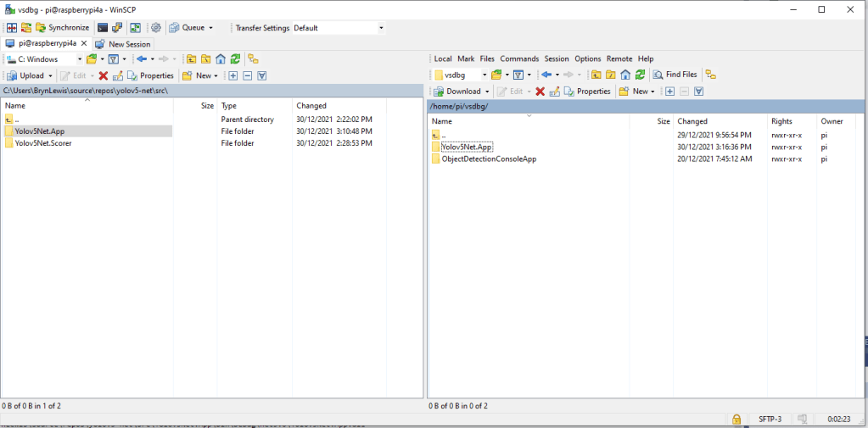Click the Find Files button

[675, 75]
